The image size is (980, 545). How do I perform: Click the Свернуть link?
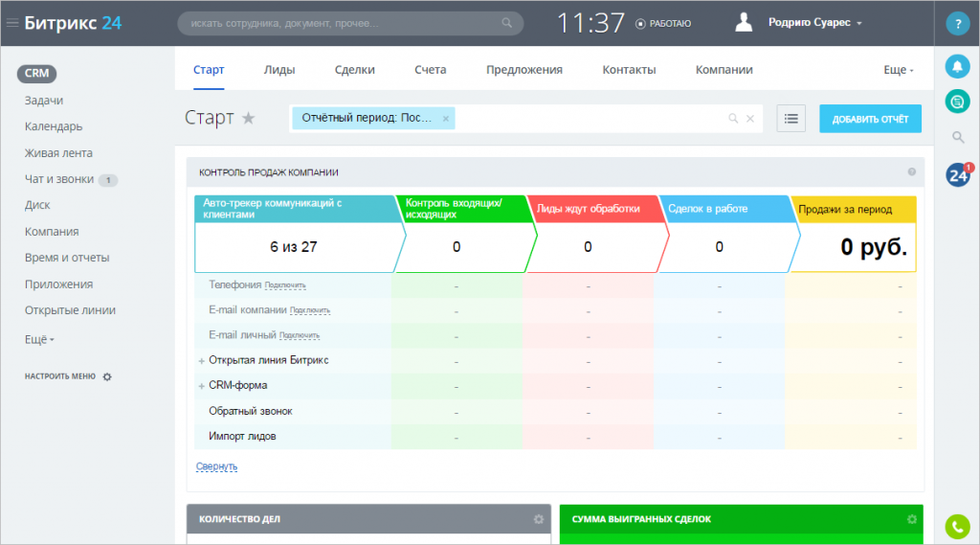click(x=216, y=466)
